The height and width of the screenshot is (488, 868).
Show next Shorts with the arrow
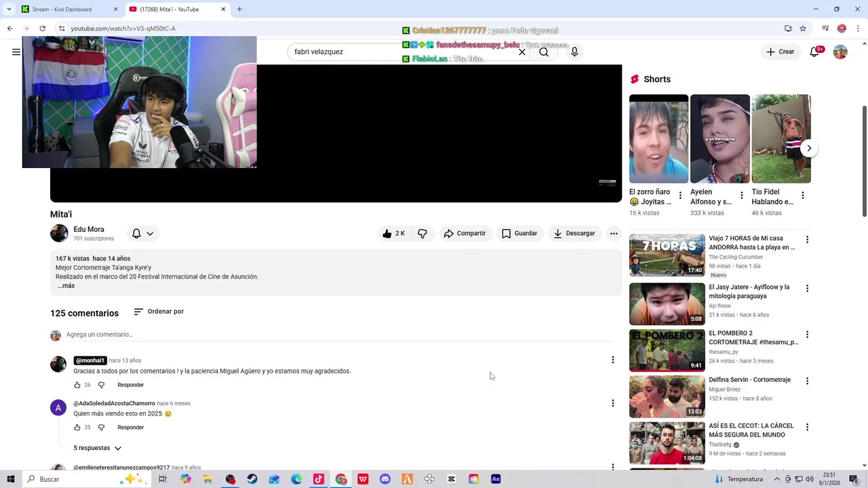(809, 148)
